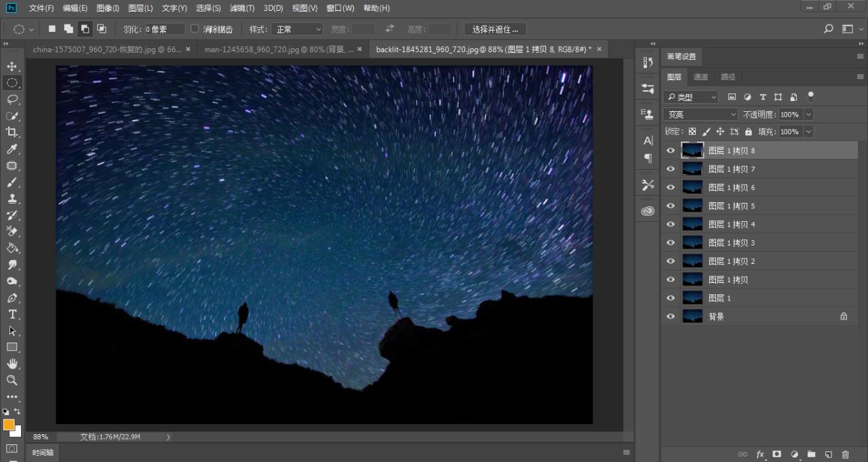Toggle the 消除锯齿 anti-alias checkbox

(195, 29)
